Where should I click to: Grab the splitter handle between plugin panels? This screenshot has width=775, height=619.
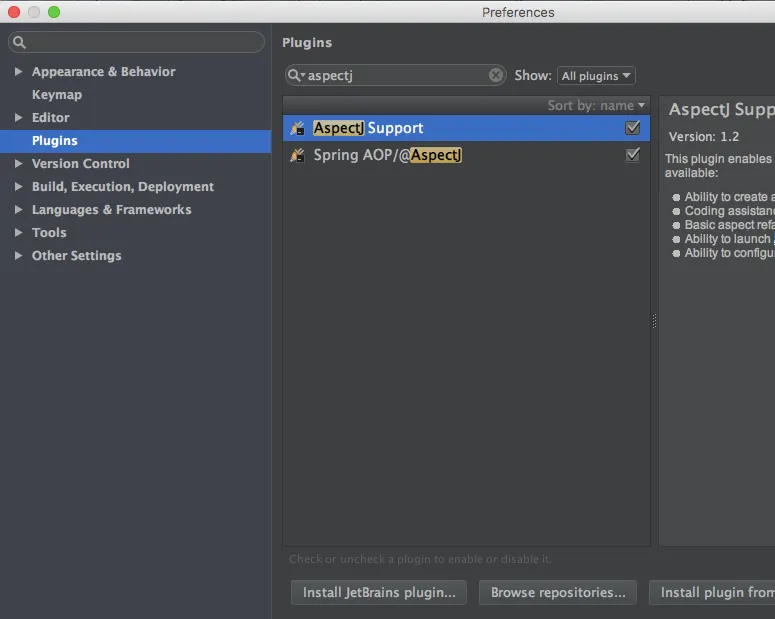654,321
